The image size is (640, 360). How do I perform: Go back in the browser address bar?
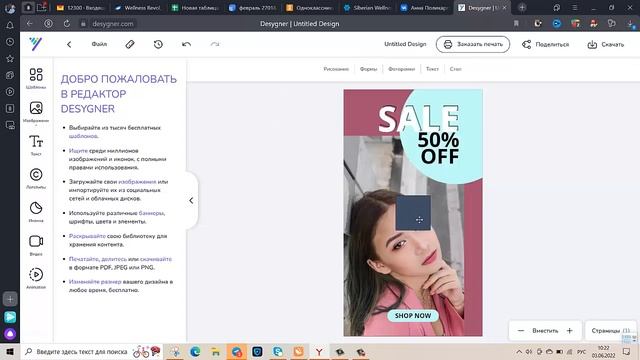pyautogui.click(x=29, y=24)
